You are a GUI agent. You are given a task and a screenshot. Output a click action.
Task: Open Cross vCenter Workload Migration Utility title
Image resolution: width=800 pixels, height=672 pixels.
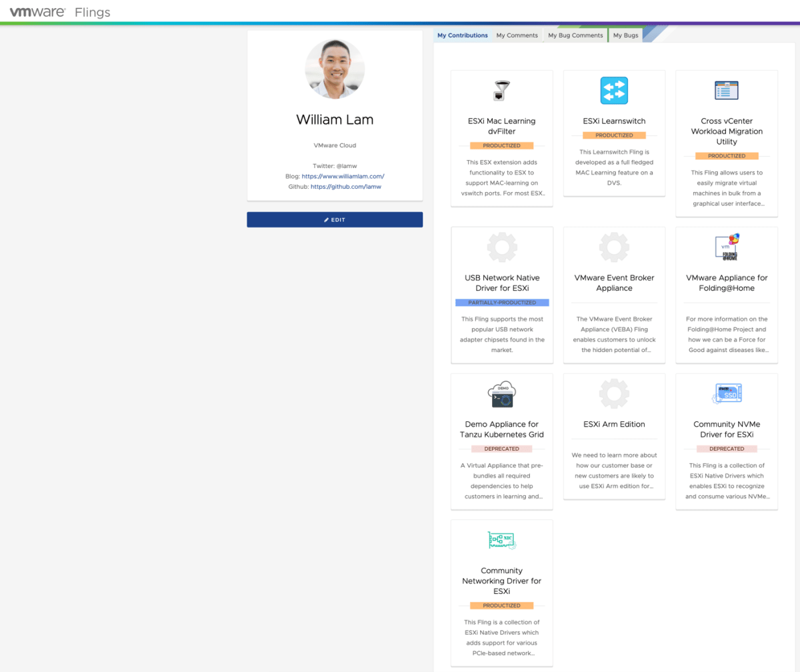point(727,131)
